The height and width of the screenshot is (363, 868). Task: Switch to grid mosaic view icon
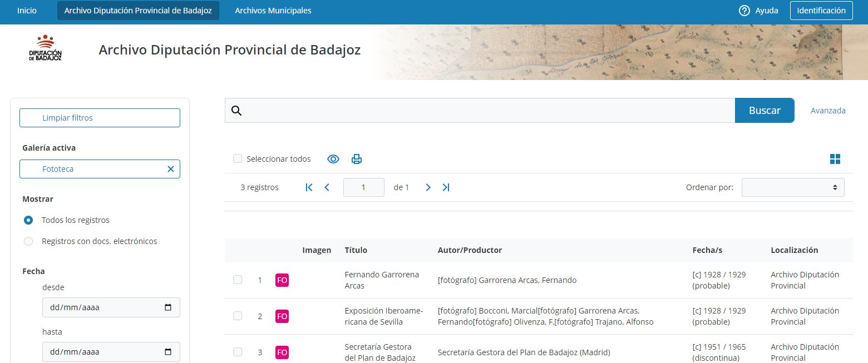835,159
